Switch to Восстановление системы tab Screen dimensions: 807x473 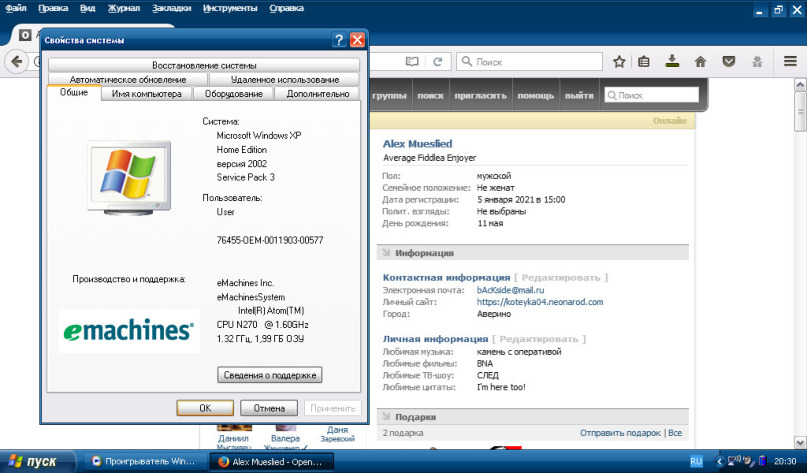(204, 65)
